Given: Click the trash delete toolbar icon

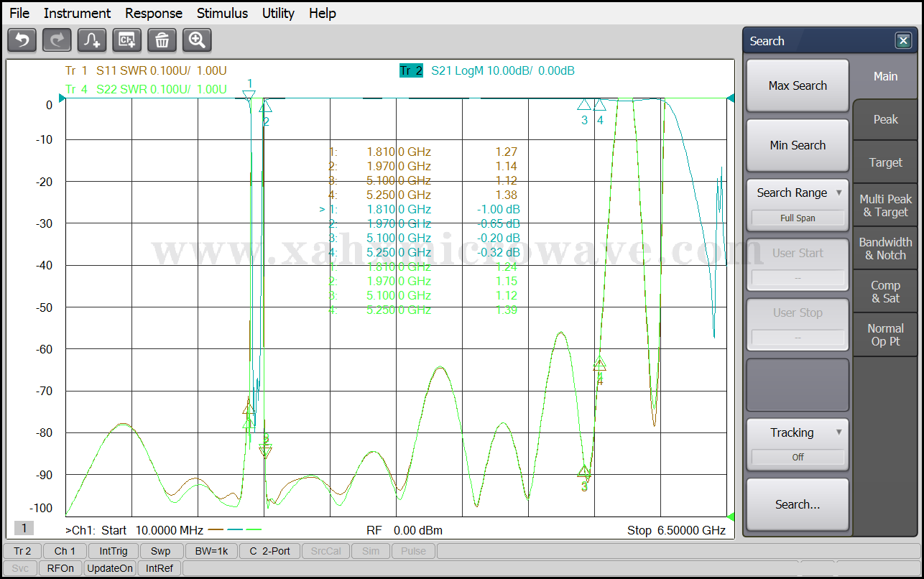Looking at the screenshot, I should pos(162,40).
